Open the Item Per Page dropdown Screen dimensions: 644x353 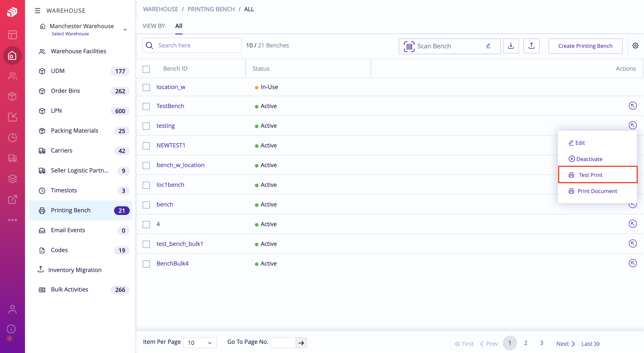(200, 343)
